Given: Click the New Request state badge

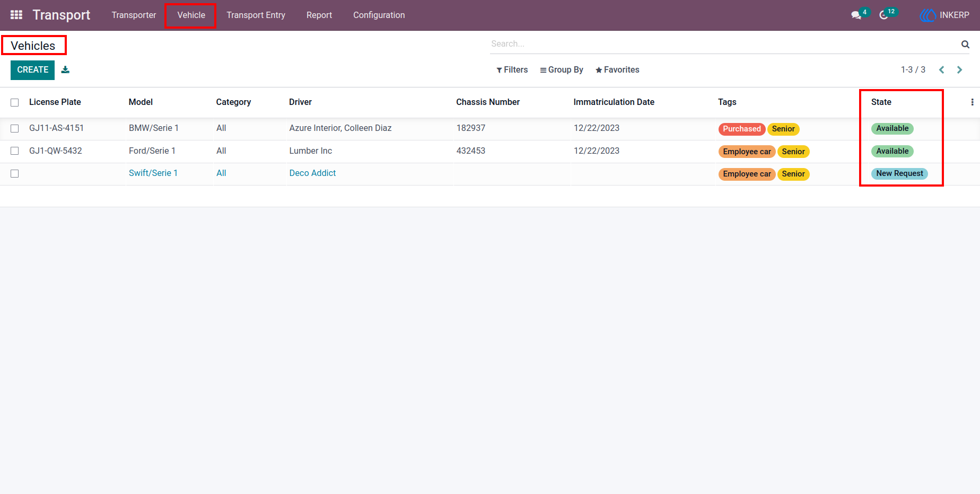Looking at the screenshot, I should point(899,173).
